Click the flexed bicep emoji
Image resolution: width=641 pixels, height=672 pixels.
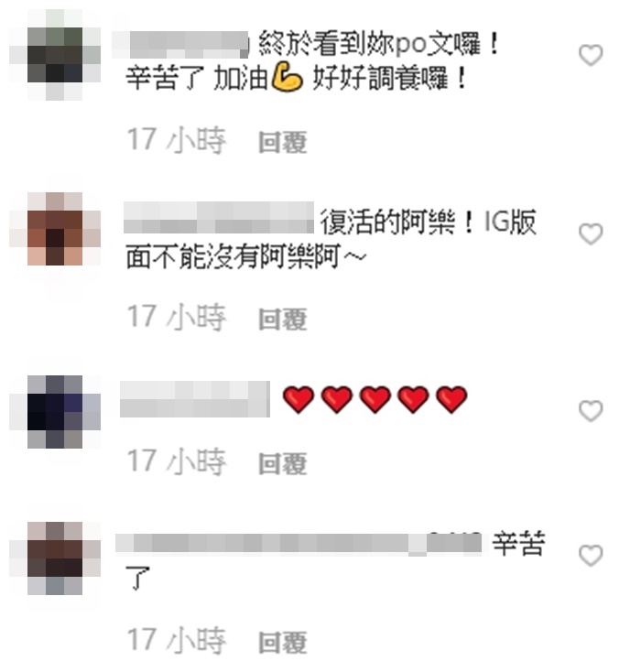click(x=287, y=78)
